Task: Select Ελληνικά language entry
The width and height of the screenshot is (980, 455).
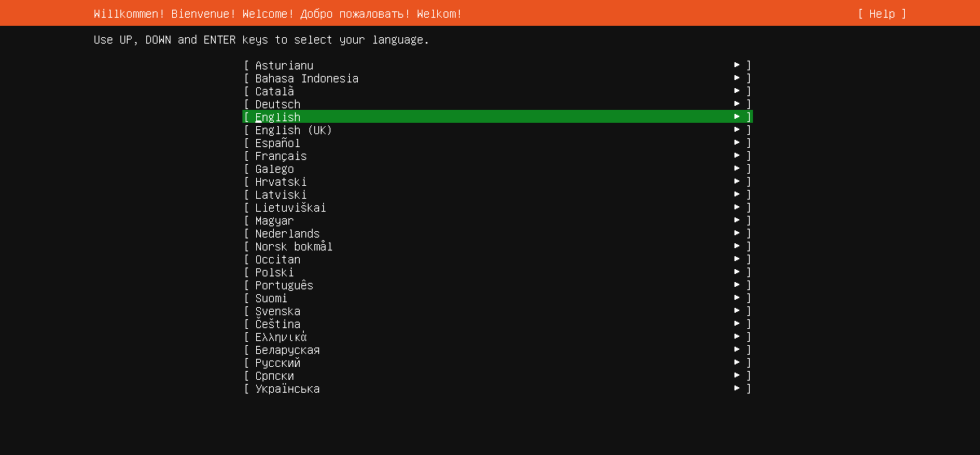Action: [281, 337]
